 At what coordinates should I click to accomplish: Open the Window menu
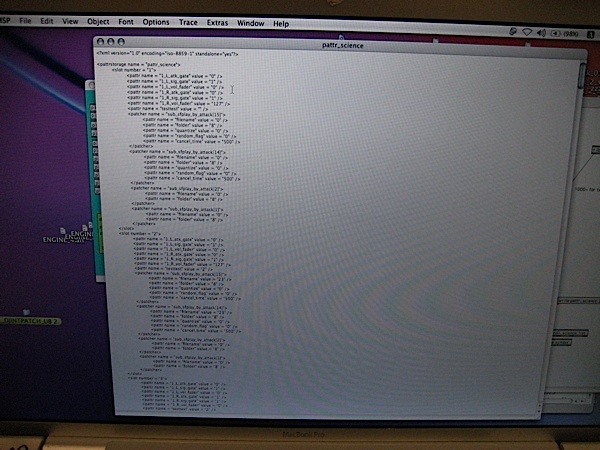click(x=251, y=22)
